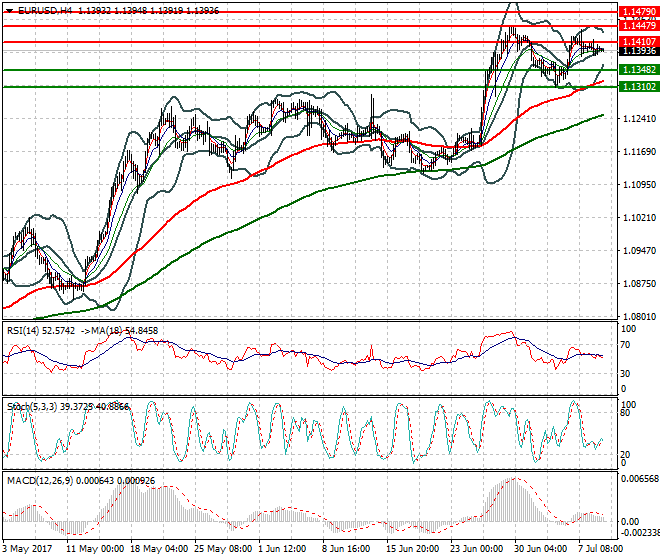The width and height of the screenshot is (660, 560).
Task: Click the Stochastic scale level 80
Action: click(x=625, y=413)
